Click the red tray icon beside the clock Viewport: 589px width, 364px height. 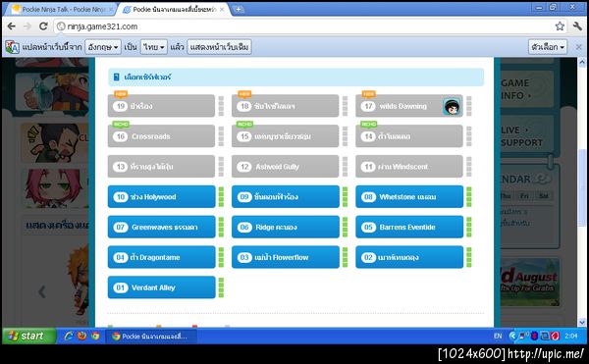tap(556, 336)
